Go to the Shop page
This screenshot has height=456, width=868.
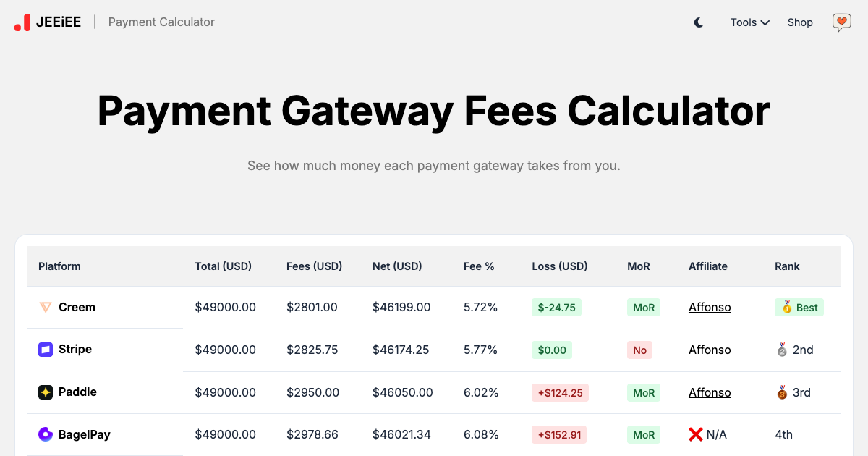[800, 22]
